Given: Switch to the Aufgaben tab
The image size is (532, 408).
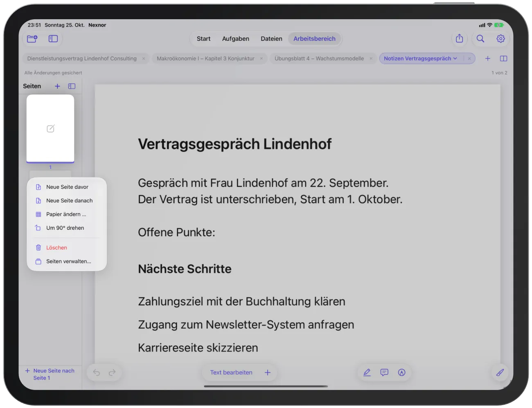Looking at the screenshot, I should (236, 39).
